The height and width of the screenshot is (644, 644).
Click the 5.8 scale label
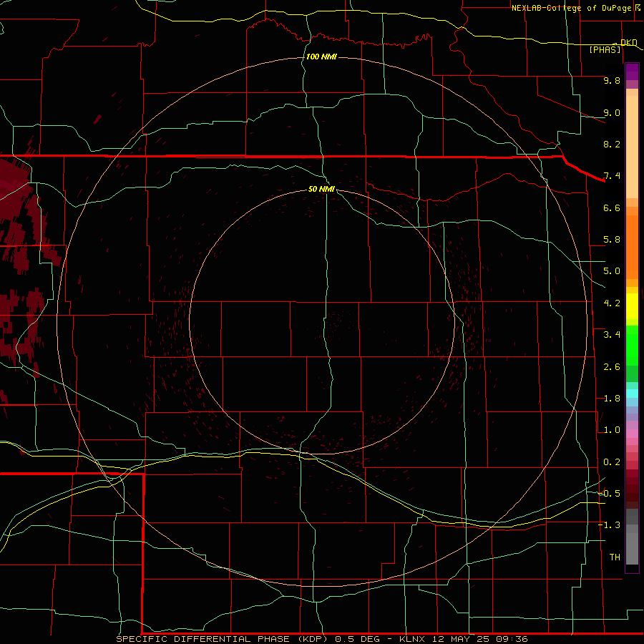pyautogui.click(x=612, y=240)
